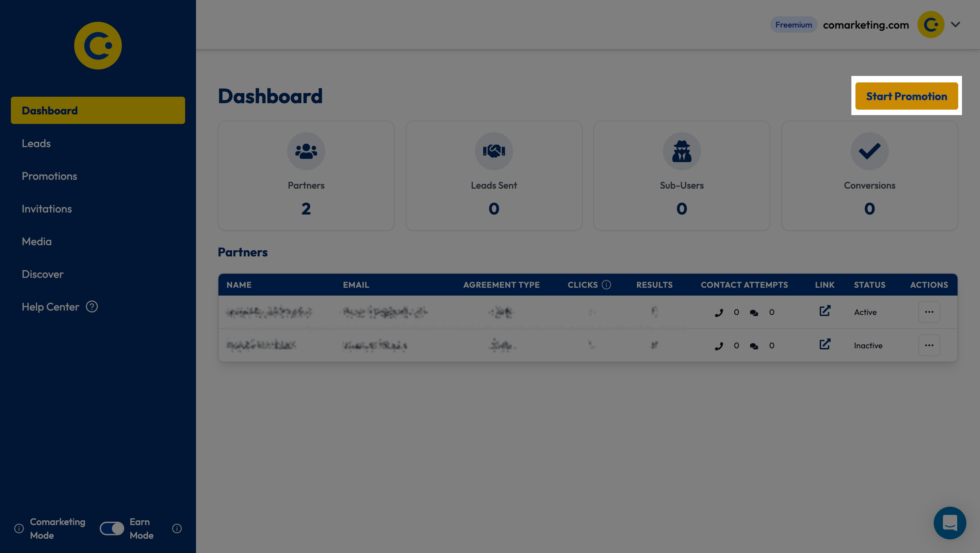Click the Comarketing logo in sidebar
The width and height of the screenshot is (980, 553).
point(98,46)
